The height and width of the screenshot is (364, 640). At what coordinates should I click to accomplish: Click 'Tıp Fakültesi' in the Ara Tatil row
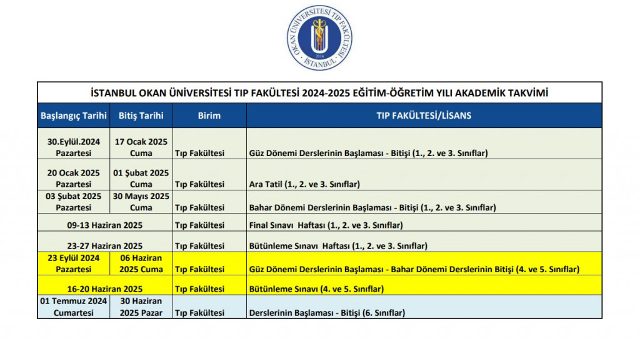(199, 184)
